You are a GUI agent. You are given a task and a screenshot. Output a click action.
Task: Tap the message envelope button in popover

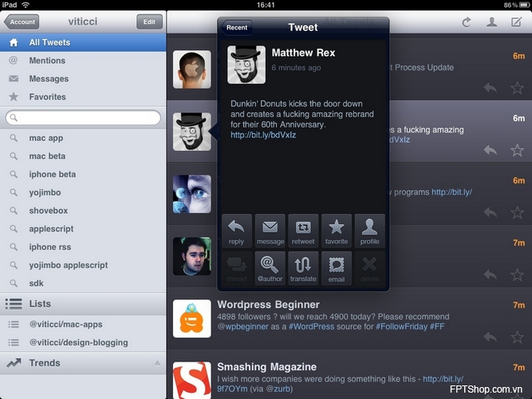click(270, 231)
